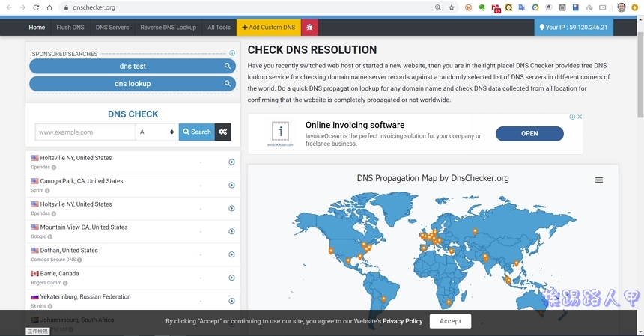Viewport: 644px width, 336px height.
Task: Open the Evernote elephant extension icon
Action: click(482, 7)
